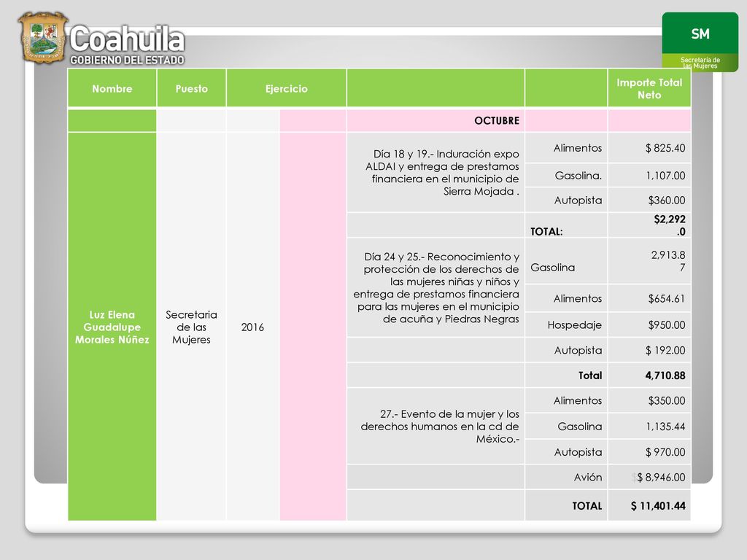Click the Avión label
Viewport: 747px width, 560px height.
pyautogui.click(x=588, y=478)
